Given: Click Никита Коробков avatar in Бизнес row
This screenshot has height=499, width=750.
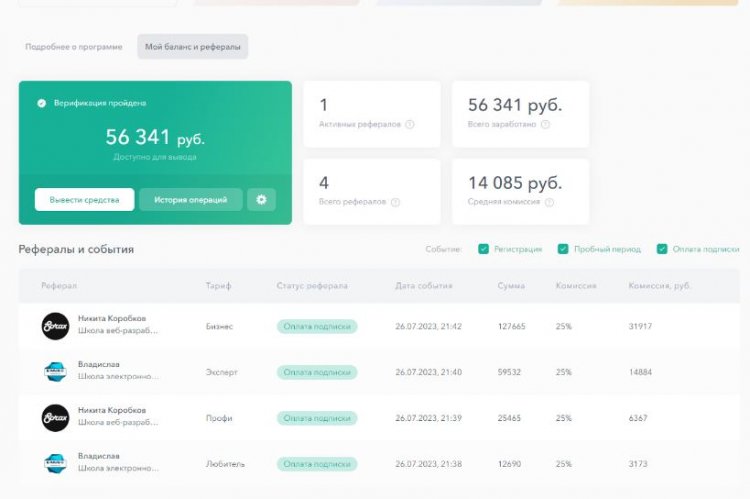Looking at the screenshot, I should (x=55, y=326).
